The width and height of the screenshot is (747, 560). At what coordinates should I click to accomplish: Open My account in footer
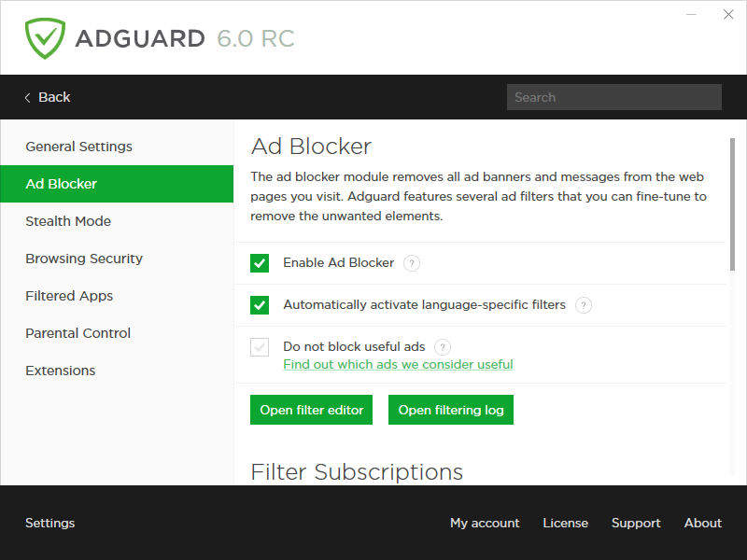[485, 523]
